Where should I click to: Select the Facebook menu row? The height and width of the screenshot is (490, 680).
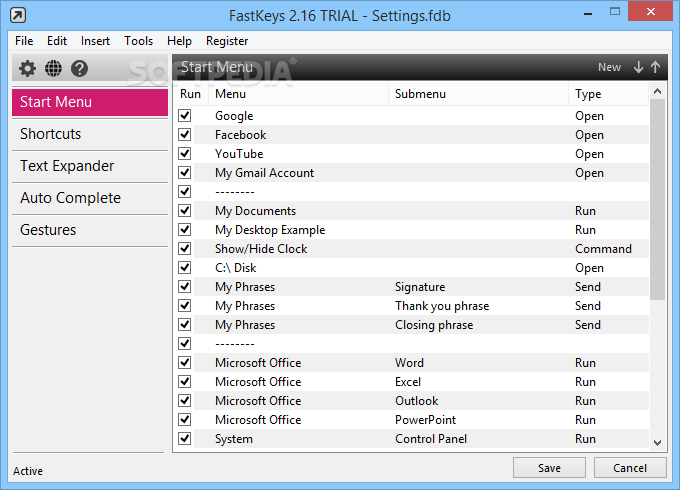411,134
